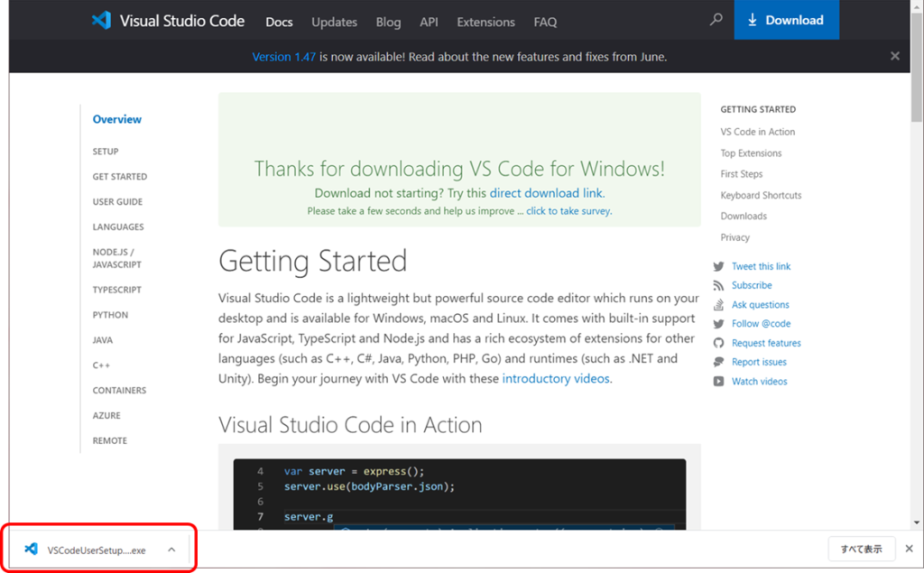924x573 pixels.
Task: Dismiss the Version 1.47 announcement banner
Action: click(x=895, y=56)
